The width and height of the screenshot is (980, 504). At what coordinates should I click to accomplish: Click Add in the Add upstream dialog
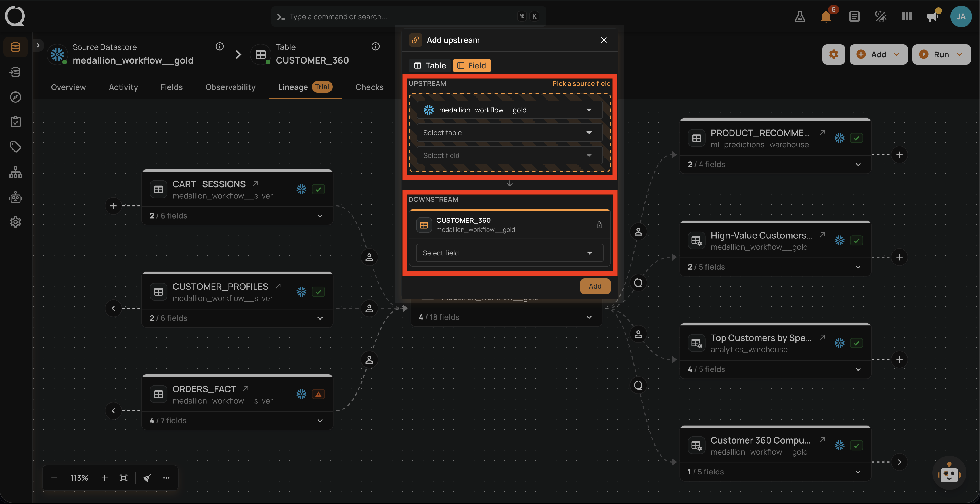pos(595,286)
